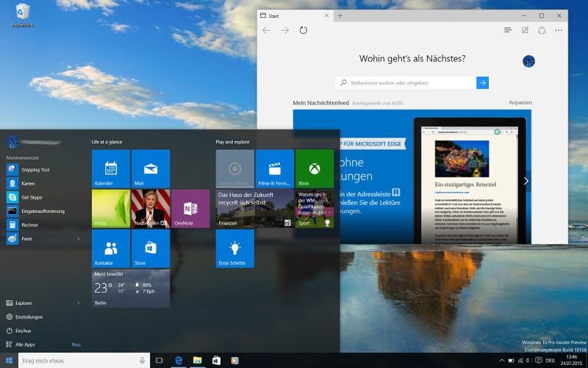588x368 pixels.
Task: Click the Edge share icon
Action: pyautogui.click(x=542, y=30)
